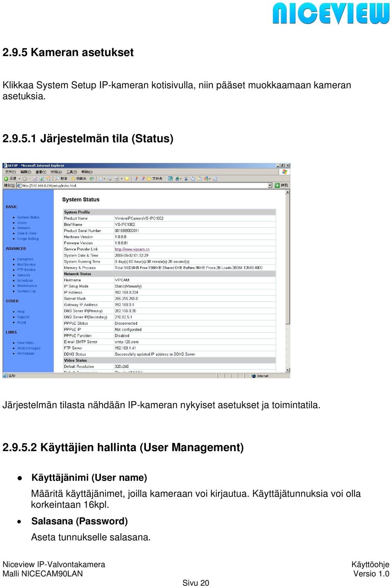Select the resolution value 320x240

(x=122, y=366)
